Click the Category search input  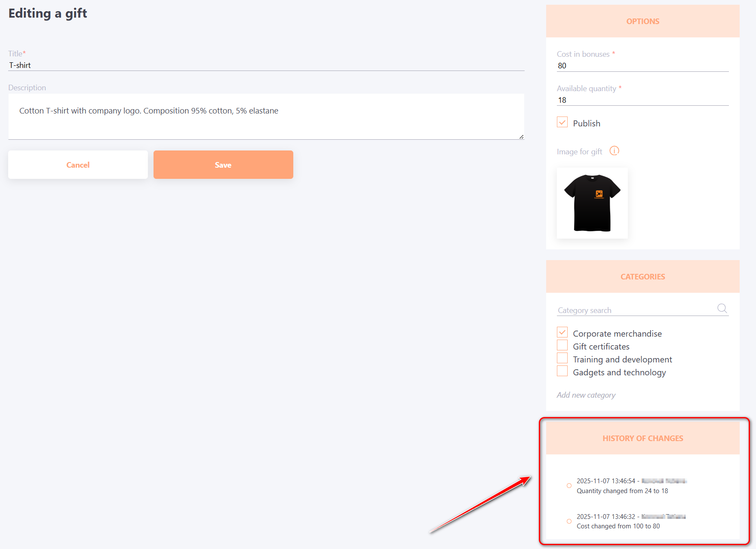point(635,310)
